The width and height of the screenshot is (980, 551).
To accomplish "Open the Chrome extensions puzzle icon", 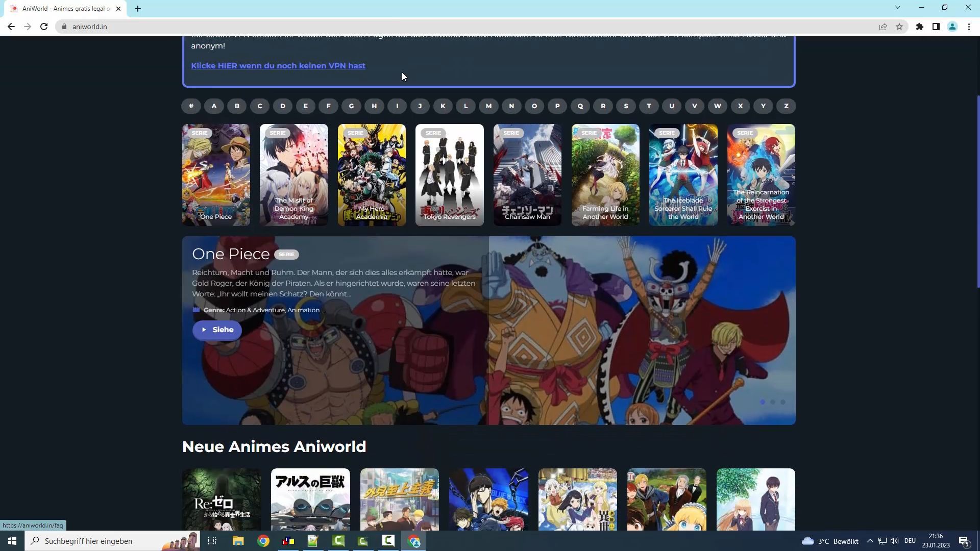I will pyautogui.click(x=920, y=27).
